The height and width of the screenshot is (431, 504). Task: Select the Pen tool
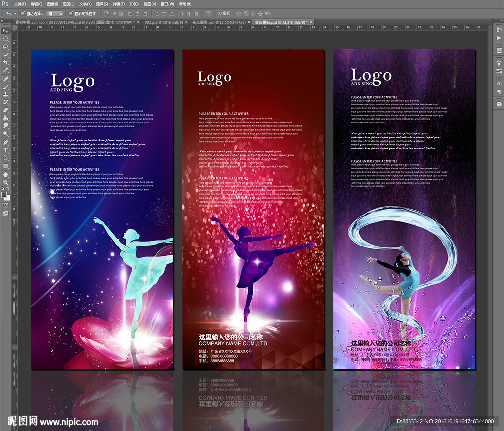(x=6, y=142)
